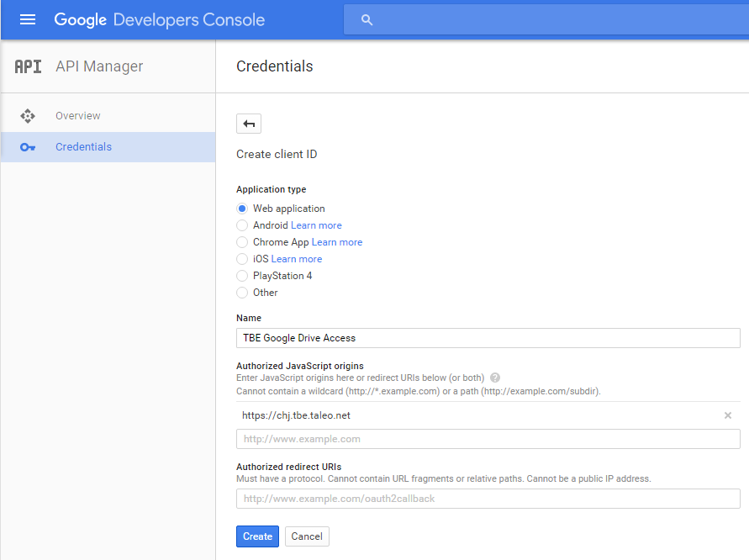Choose the PlayStation 4 radio option
The image size is (749, 560).
[x=242, y=276]
